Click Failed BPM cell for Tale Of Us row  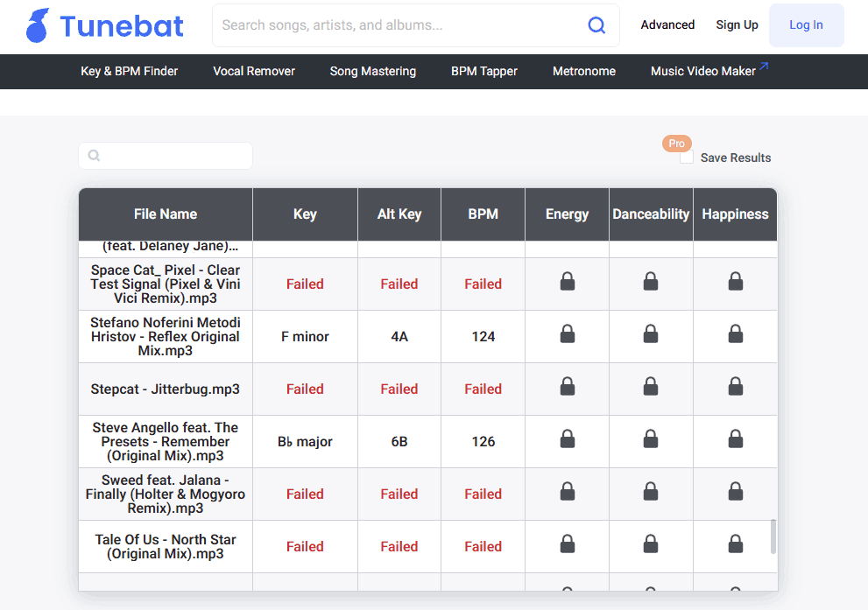coord(483,546)
